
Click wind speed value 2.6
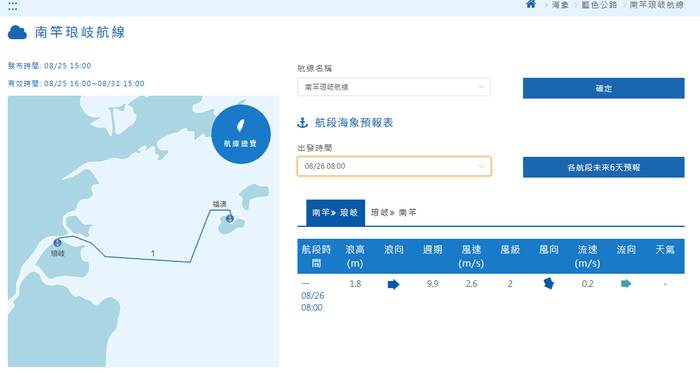pyautogui.click(x=471, y=284)
